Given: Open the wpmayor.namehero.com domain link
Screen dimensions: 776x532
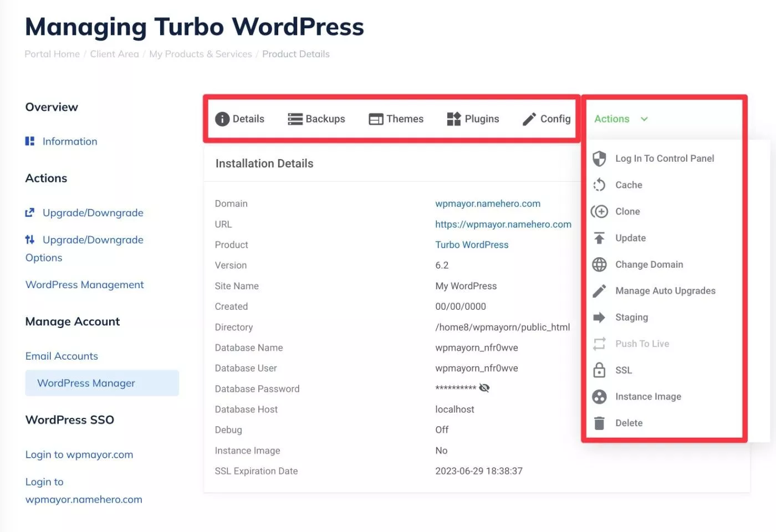Looking at the screenshot, I should click(488, 204).
